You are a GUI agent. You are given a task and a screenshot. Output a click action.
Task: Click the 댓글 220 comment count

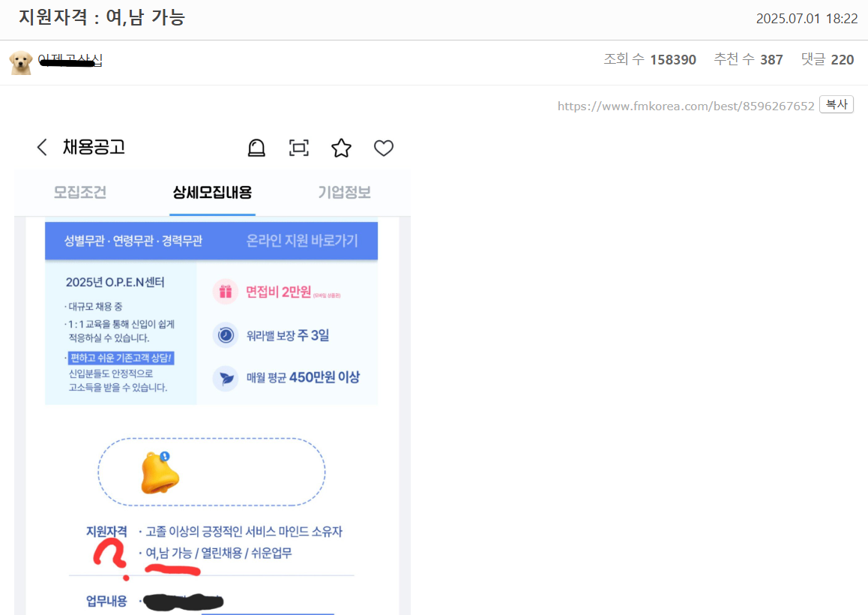coord(827,60)
